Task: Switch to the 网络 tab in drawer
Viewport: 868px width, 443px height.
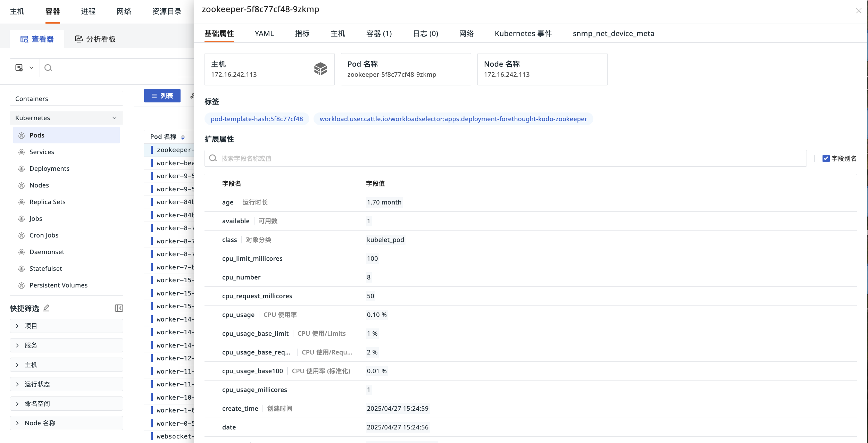Action: [x=466, y=34]
